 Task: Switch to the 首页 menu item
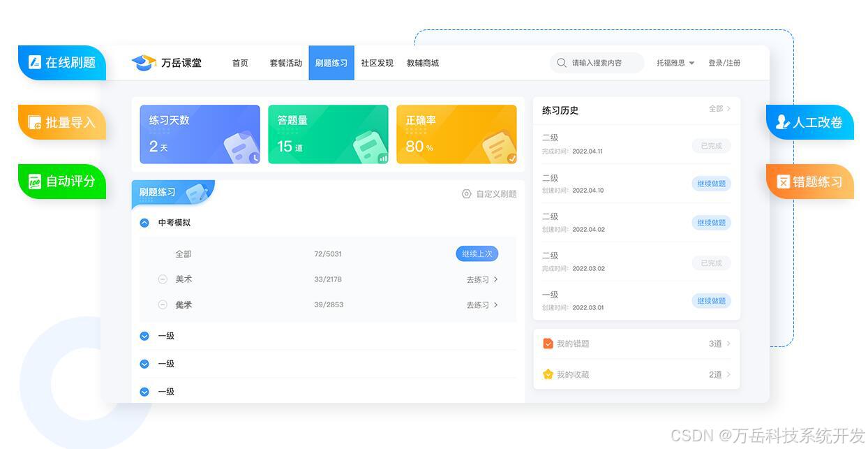tap(240, 62)
